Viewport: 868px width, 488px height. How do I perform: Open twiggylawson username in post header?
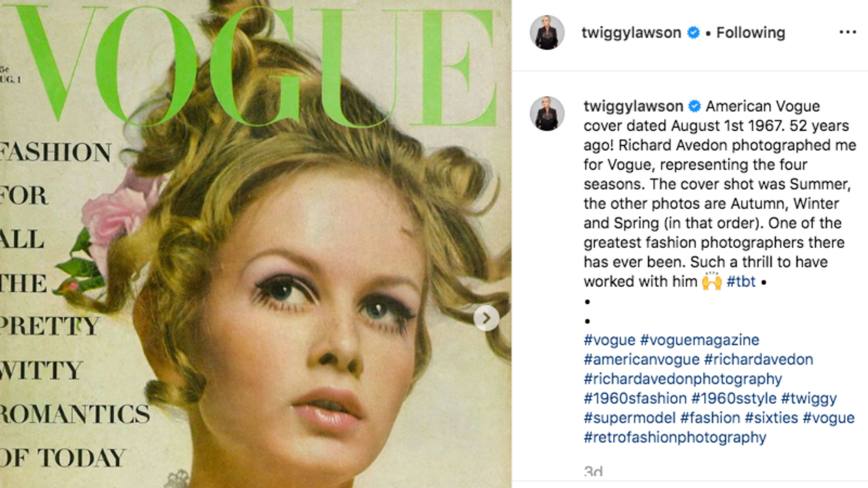(631, 33)
